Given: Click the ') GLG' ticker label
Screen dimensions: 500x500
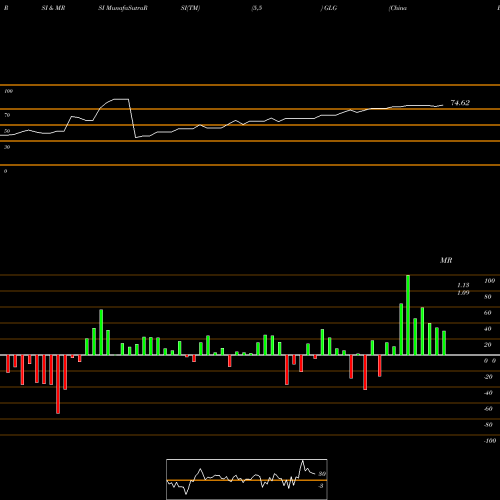Looking at the screenshot, I should 329,8.
